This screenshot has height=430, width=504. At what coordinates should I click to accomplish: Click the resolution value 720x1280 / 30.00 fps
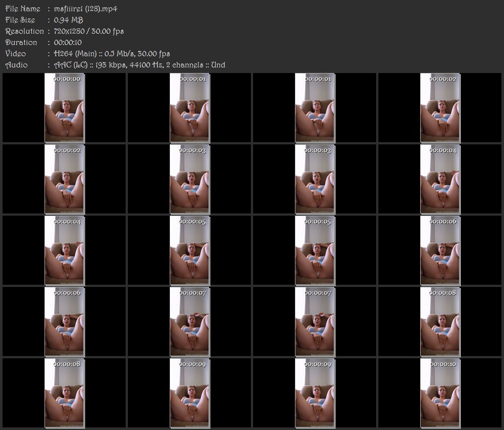(89, 31)
